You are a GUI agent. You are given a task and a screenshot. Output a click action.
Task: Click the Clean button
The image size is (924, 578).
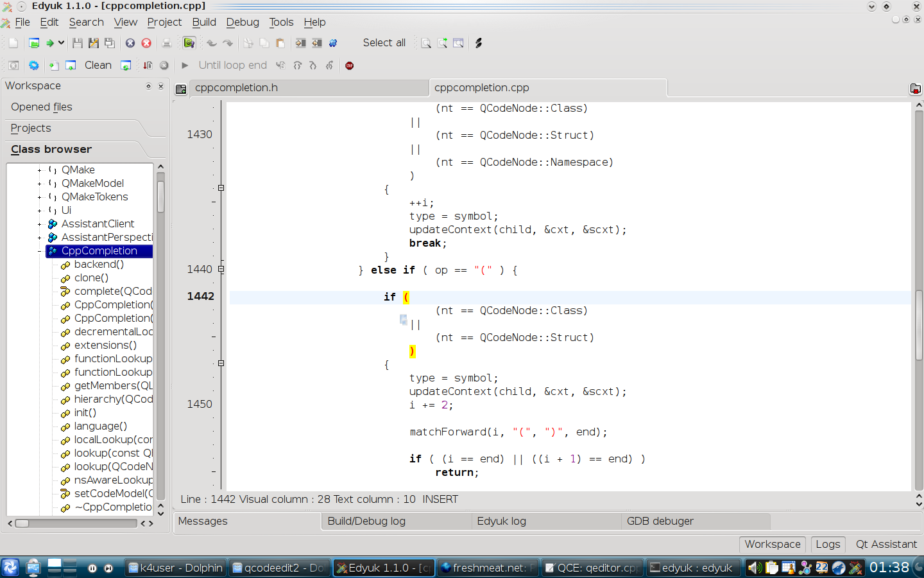pos(98,66)
